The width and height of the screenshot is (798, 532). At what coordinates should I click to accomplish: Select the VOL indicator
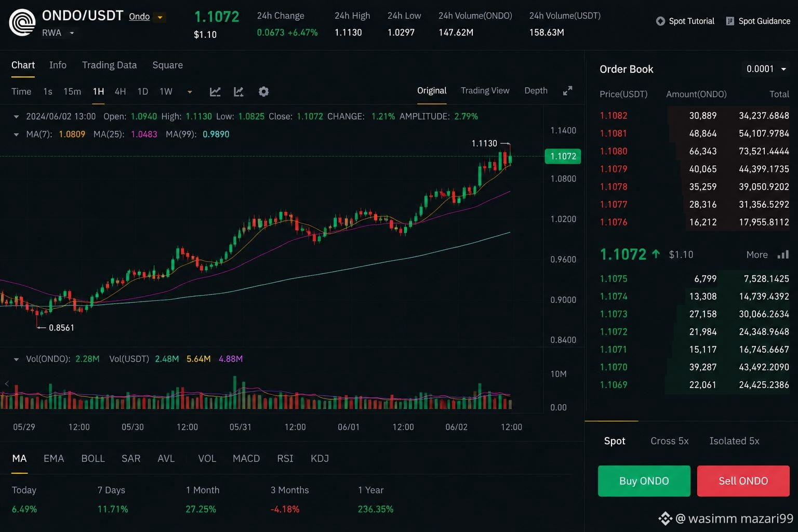pos(207,458)
